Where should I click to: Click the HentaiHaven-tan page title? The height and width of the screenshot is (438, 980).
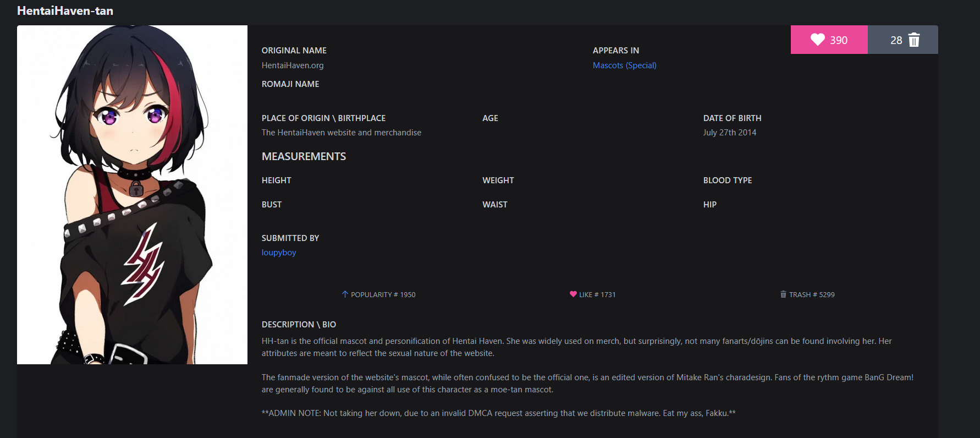pos(65,10)
